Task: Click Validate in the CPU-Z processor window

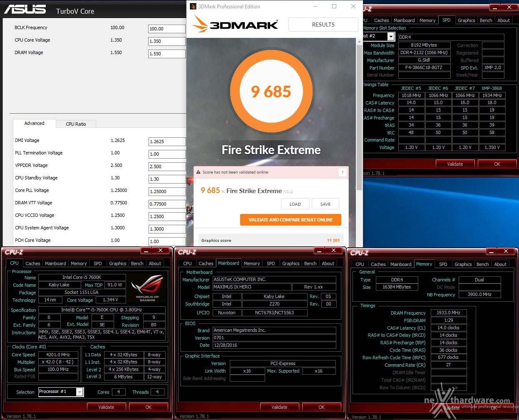Action: point(106,407)
